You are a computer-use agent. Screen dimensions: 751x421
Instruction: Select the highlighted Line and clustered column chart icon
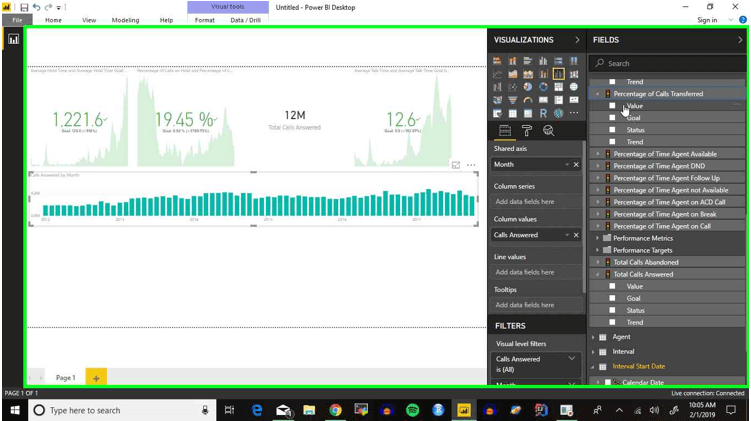tap(558, 74)
